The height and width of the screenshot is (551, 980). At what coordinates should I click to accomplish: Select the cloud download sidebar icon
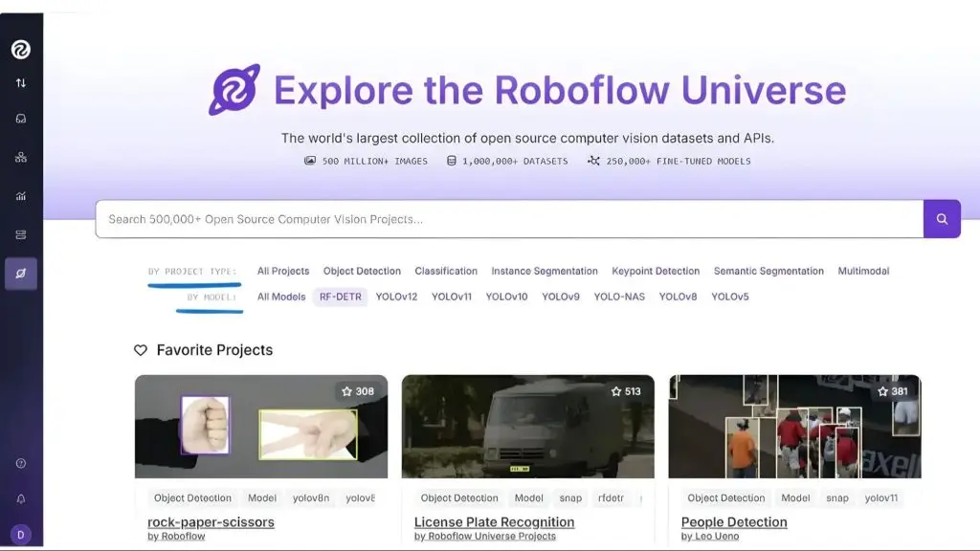click(x=19, y=119)
